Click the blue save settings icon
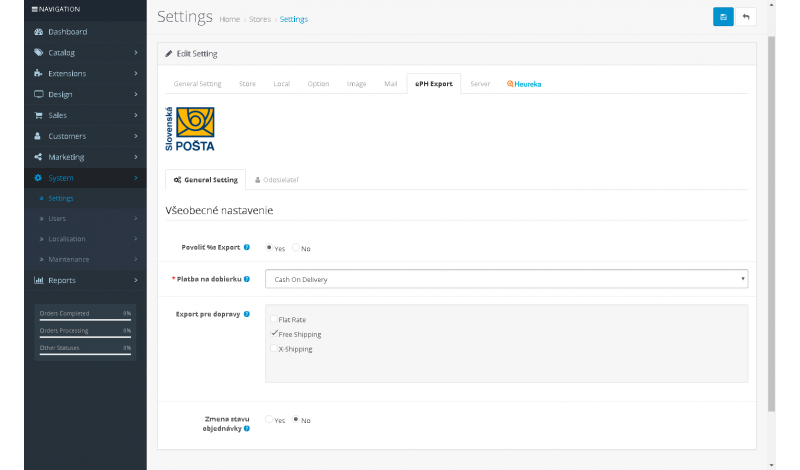Screen dimensions: 800x470 723,17
